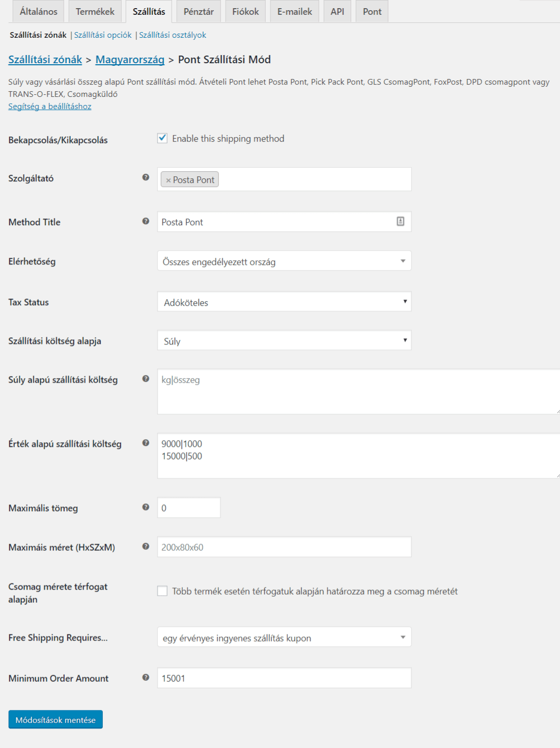Click help icon for Érték alapú szállítási költség
This screenshot has width=560, height=748.
(146, 443)
